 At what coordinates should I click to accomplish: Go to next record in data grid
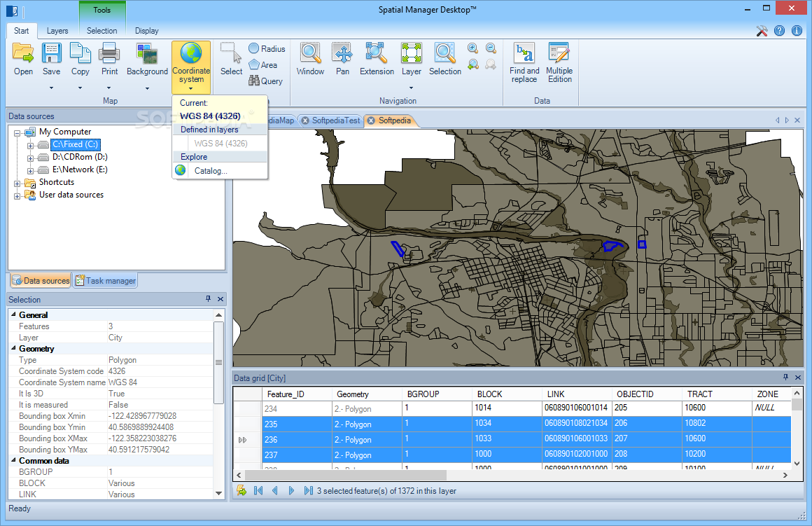click(292, 490)
